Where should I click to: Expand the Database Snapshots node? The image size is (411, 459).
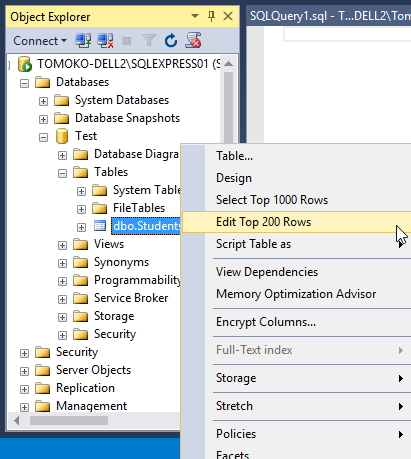click(x=43, y=119)
